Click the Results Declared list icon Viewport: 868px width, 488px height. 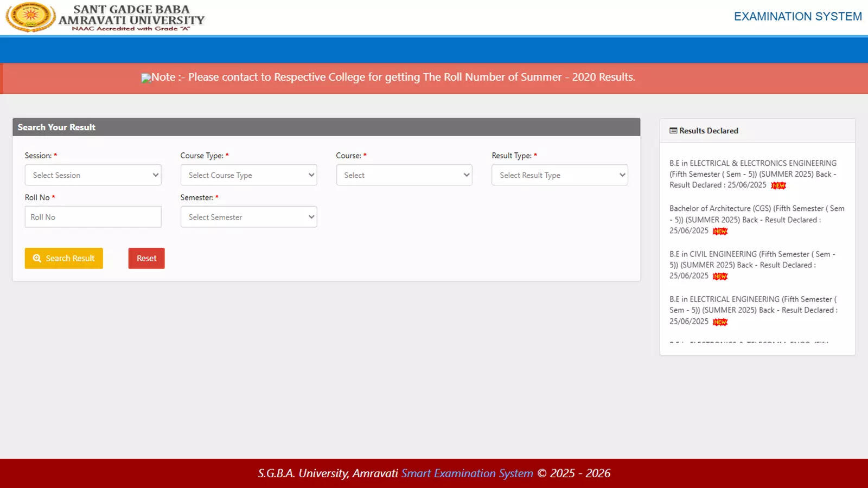(x=673, y=131)
